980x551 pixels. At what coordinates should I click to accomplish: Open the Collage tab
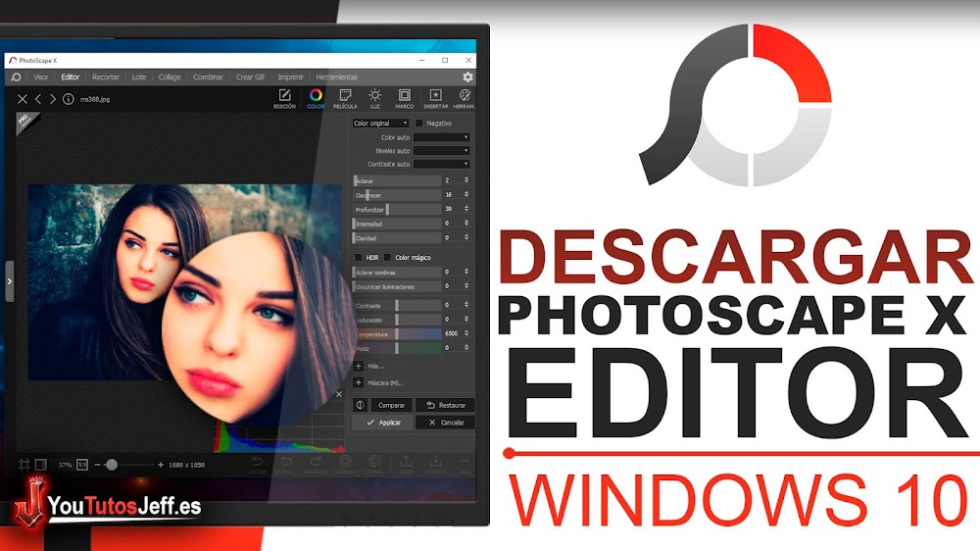click(170, 76)
